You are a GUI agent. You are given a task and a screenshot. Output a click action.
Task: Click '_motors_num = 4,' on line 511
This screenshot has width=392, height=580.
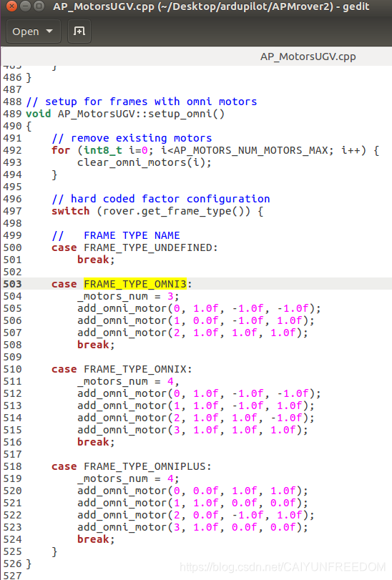pyautogui.click(x=128, y=381)
